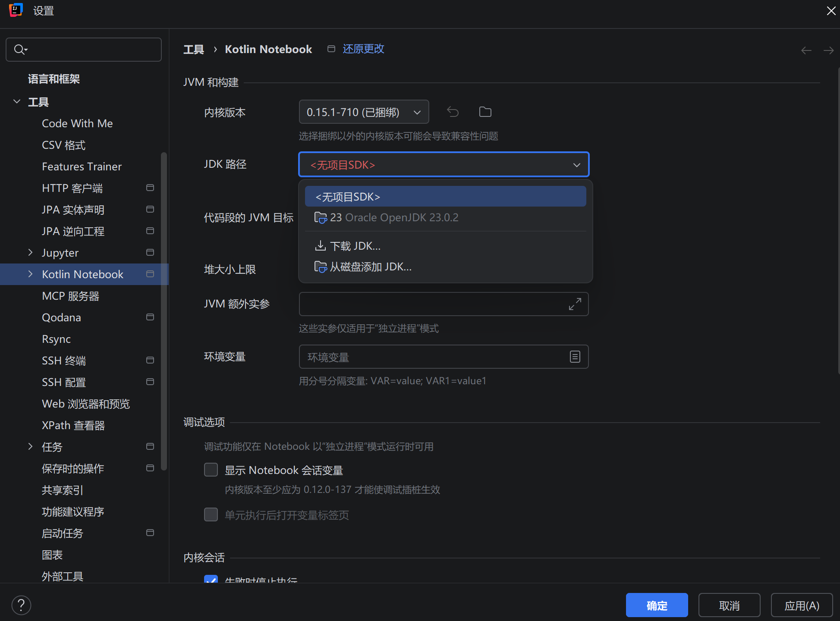Select 23 Oracle OpenJDK 23.0.2 option
The height and width of the screenshot is (621, 840).
pyautogui.click(x=394, y=217)
